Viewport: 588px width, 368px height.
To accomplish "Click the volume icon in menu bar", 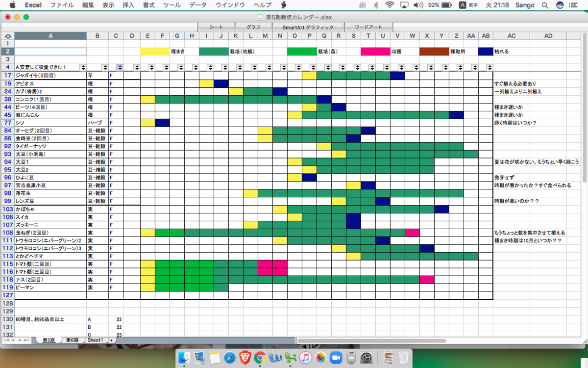I will click(418, 5).
